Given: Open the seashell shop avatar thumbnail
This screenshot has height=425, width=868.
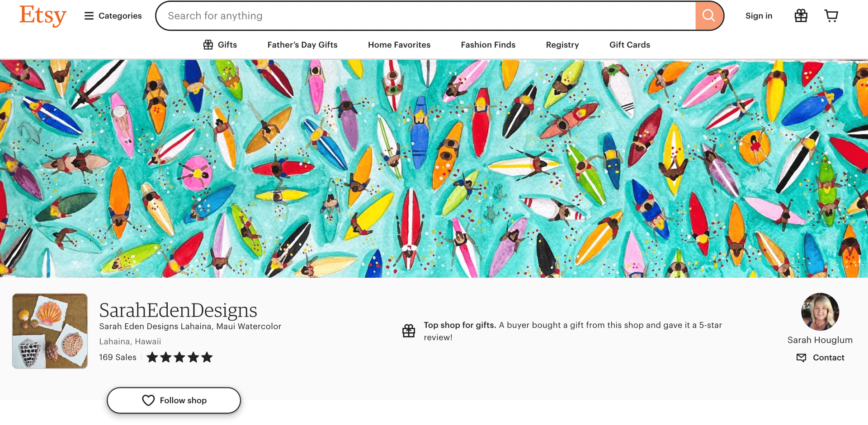Looking at the screenshot, I should (50, 331).
